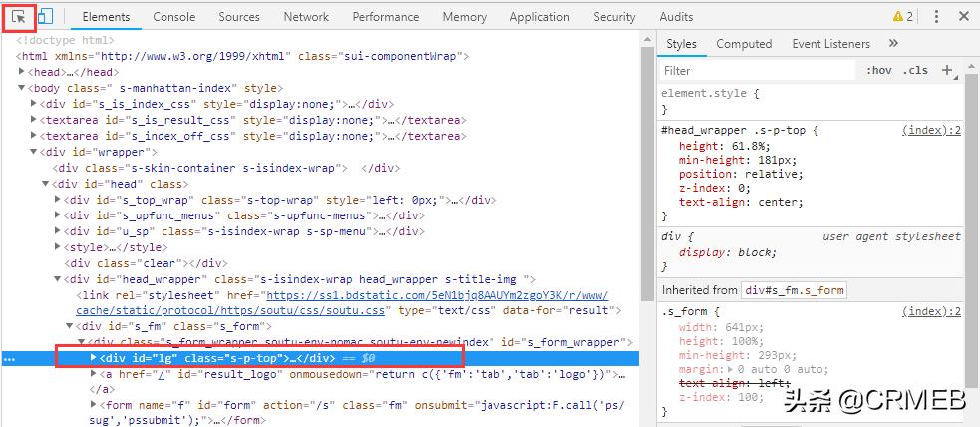Open DevTools three-dot customize menu
This screenshot has height=427, width=980.
click(x=936, y=17)
